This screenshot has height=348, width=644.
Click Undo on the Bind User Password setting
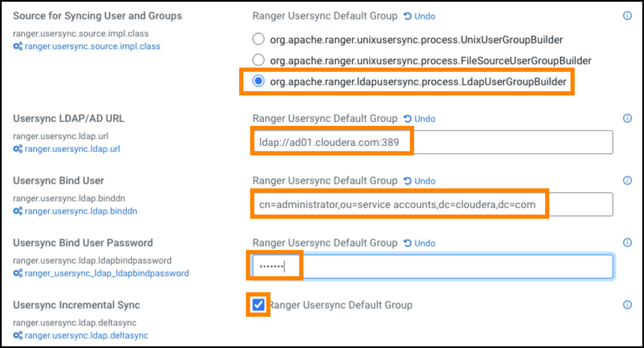pos(424,243)
